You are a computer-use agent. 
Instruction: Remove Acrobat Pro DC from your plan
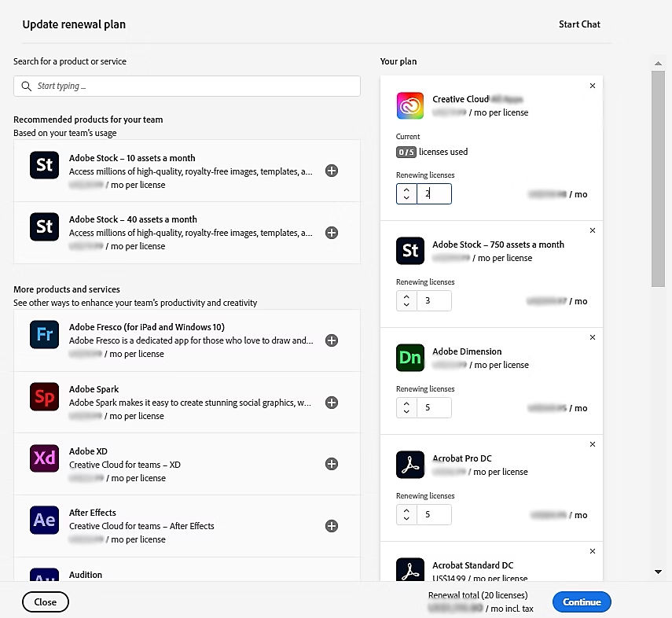click(x=593, y=444)
